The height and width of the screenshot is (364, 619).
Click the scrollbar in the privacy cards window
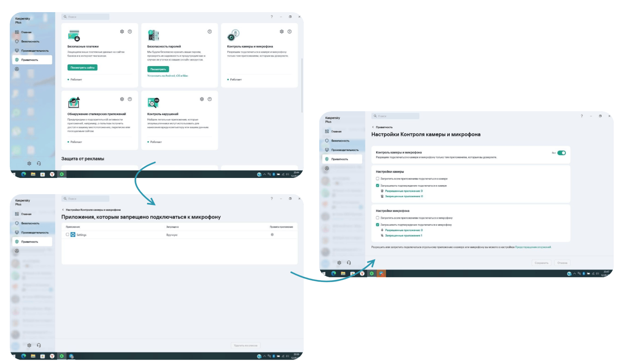pyautogui.click(x=302, y=86)
